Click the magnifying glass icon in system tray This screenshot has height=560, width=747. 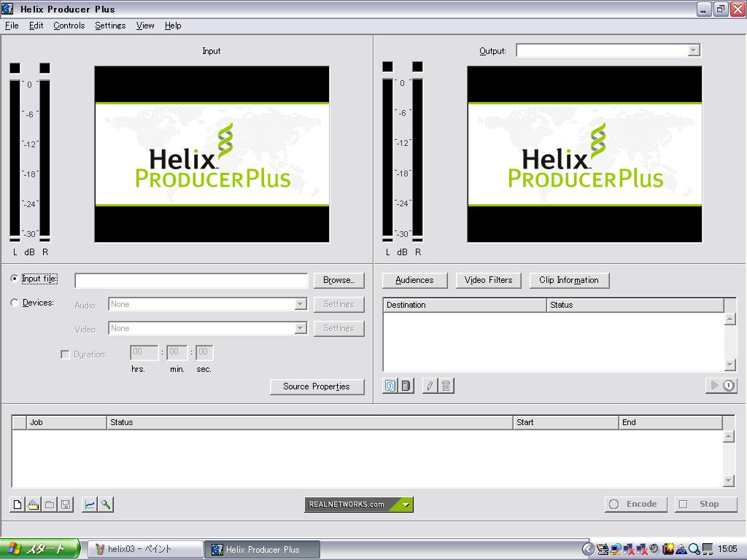coord(694,550)
